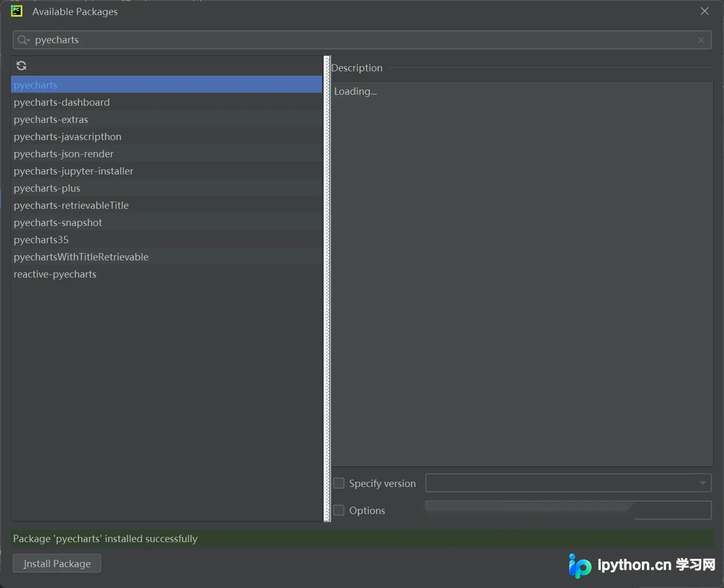Image resolution: width=724 pixels, height=588 pixels.
Task: Click the reload package list icon
Action: click(x=21, y=66)
